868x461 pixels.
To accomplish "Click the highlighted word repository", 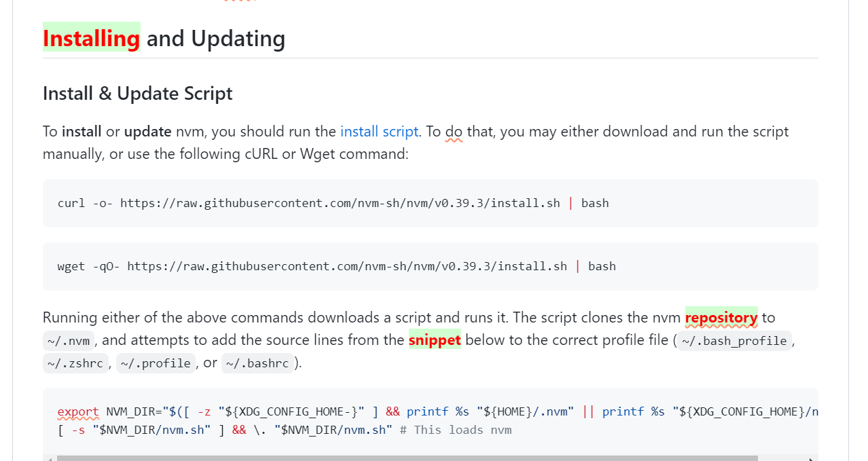I will coord(721,318).
